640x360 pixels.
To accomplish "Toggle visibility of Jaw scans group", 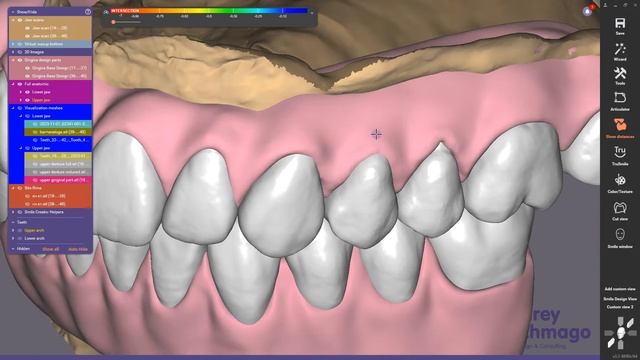I will coord(20,20).
